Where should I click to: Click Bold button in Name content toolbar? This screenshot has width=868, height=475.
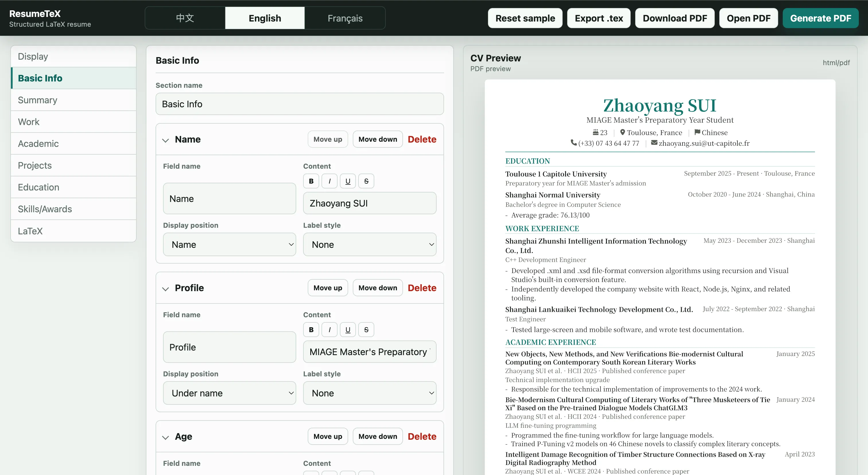point(311,181)
